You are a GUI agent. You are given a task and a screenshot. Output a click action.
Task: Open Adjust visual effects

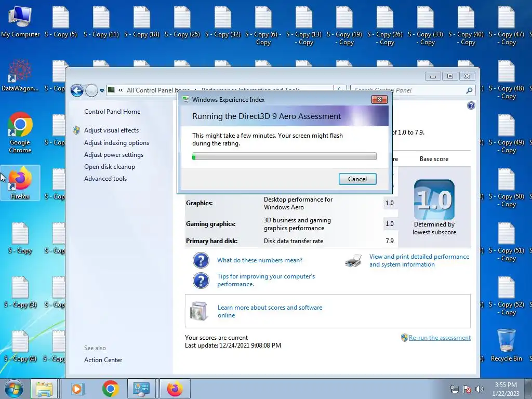coord(111,130)
